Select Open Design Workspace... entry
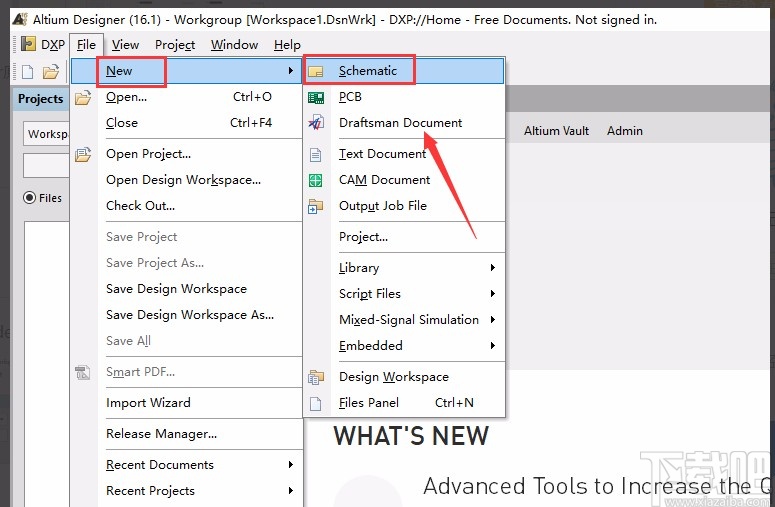 tap(186, 180)
